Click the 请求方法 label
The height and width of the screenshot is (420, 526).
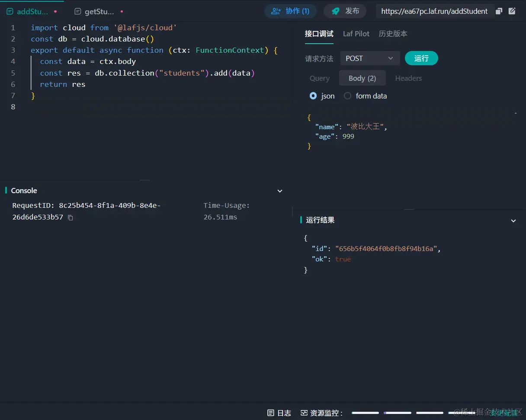click(x=319, y=58)
